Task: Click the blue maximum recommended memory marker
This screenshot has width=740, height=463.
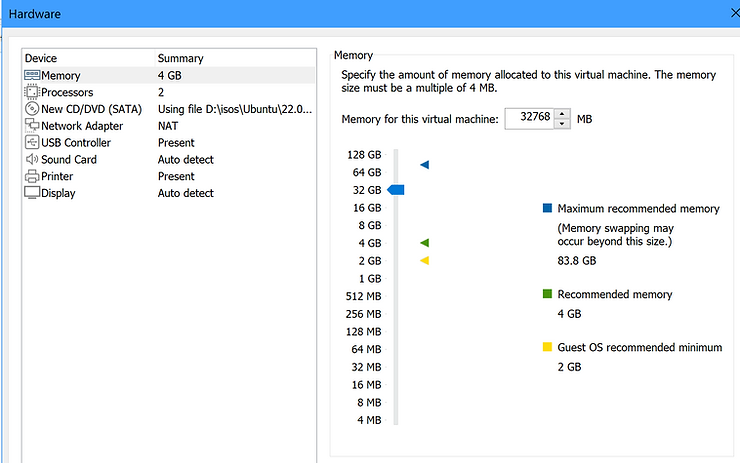Action: tap(425, 164)
